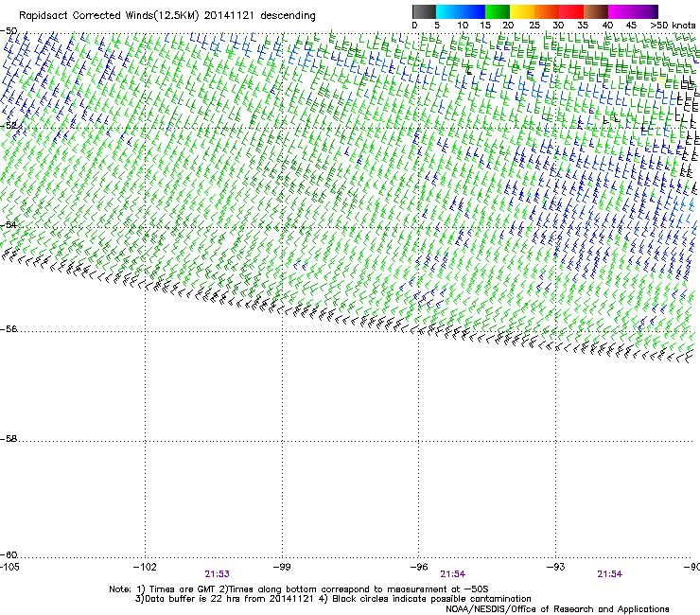Click the 'NOAA/NESDIS/Office of Research and Applications' credit
The height and width of the screenshot is (615, 700).
[557, 609]
